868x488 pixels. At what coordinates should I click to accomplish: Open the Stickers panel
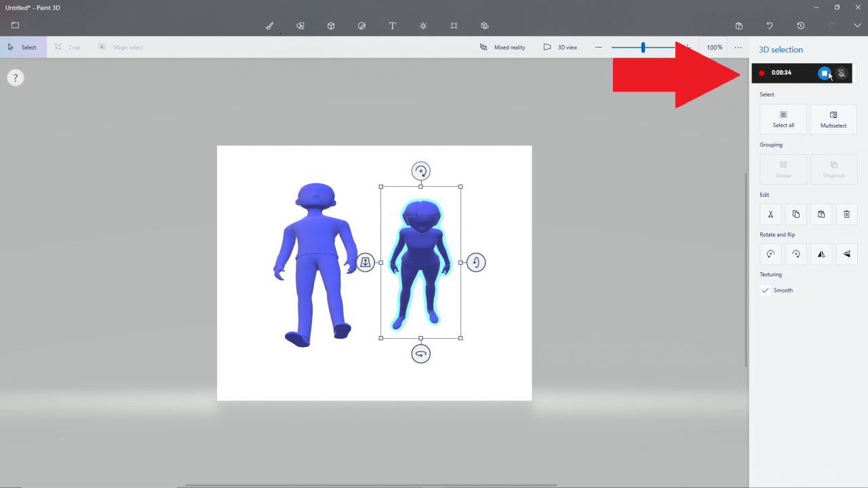[x=361, y=26]
